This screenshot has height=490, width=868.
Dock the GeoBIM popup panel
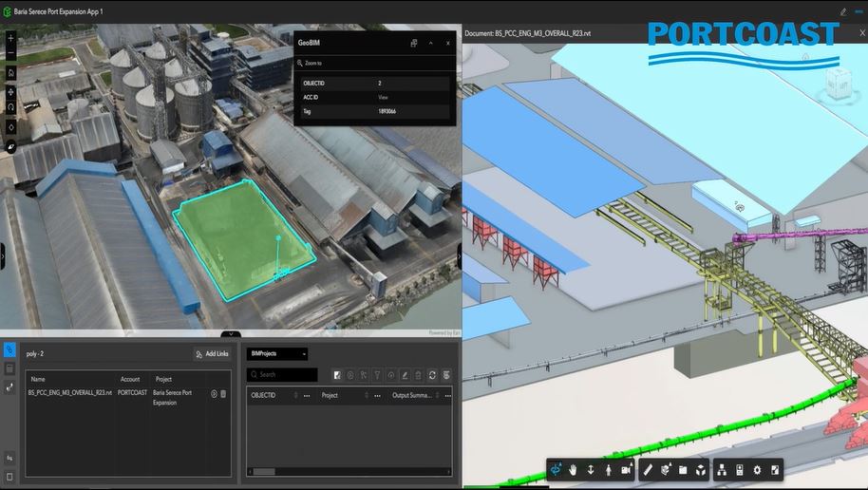413,43
